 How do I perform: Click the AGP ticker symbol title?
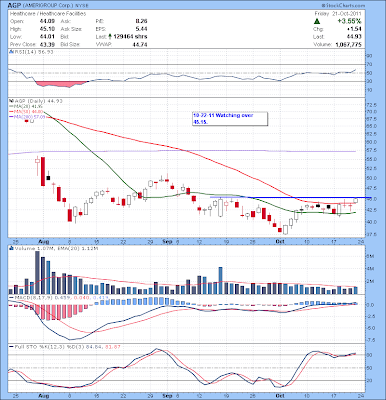click(x=14, y=6)
